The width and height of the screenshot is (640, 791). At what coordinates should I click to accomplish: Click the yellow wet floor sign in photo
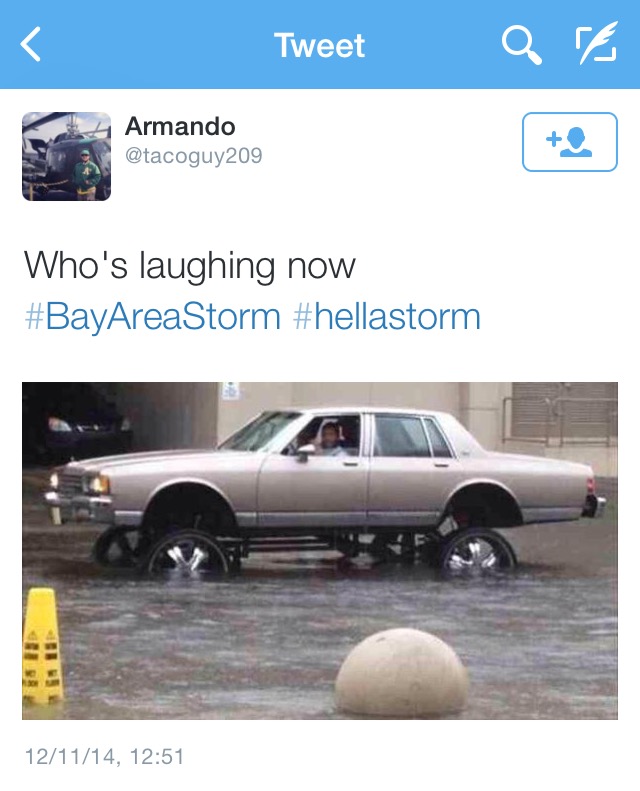click(42, 646)
